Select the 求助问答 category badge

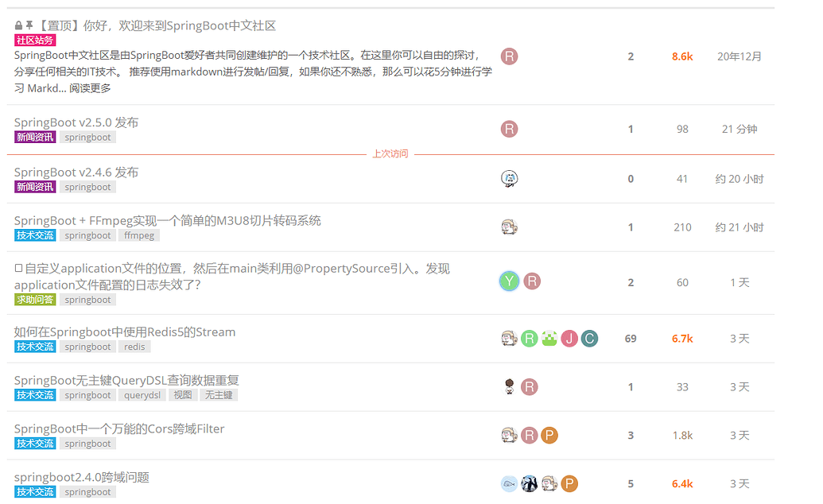35,300
